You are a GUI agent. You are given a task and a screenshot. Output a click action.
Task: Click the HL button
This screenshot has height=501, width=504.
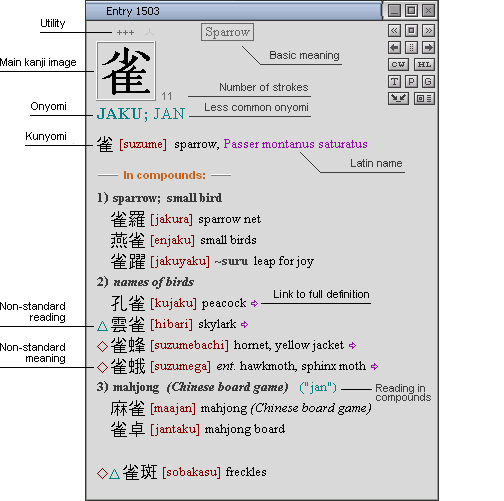424,65
